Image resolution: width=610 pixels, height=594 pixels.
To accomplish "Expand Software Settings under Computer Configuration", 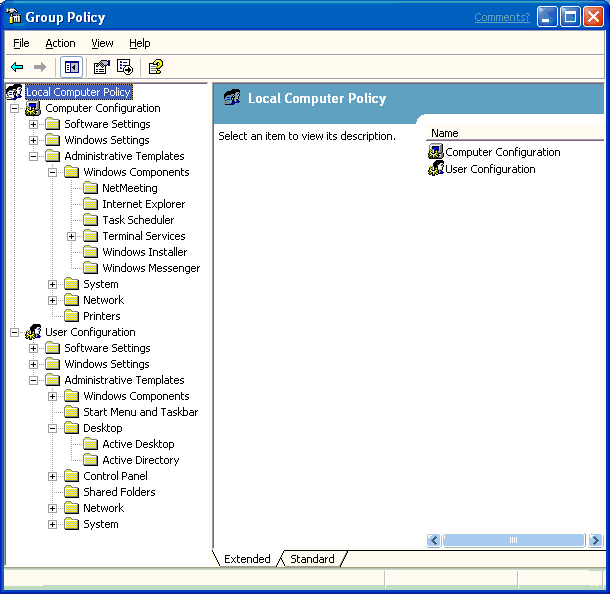I will pyautogui.click(x=33, y=124).
